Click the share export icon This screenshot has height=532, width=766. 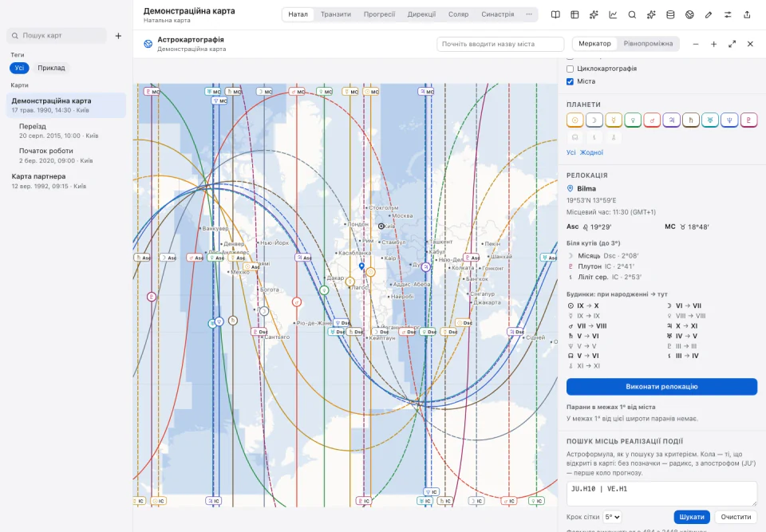click(x=747, y=14)
